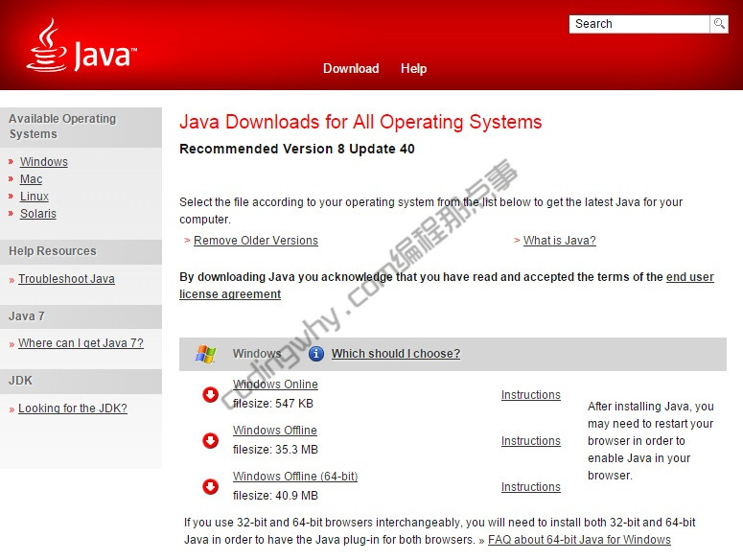
Task: Click red download arrow for Windows Online
Action: coord(211,394)
